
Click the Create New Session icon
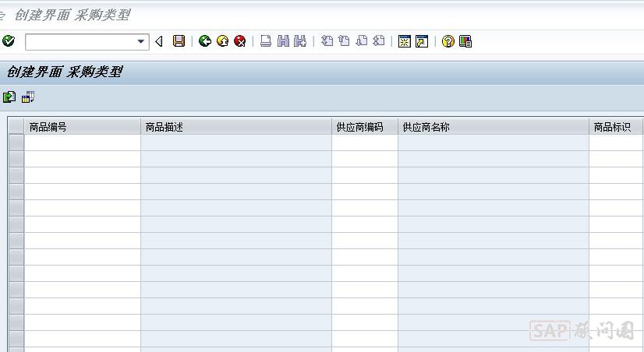coord(404,41)
